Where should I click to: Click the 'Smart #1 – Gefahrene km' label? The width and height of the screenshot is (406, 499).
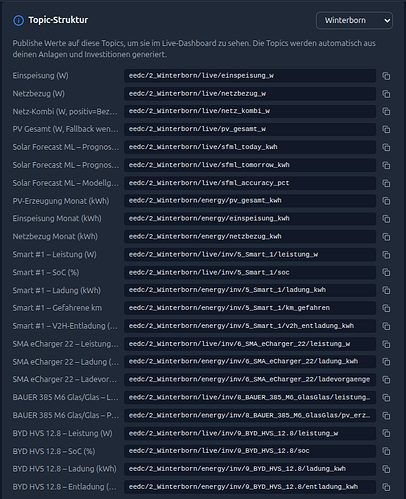57,308
